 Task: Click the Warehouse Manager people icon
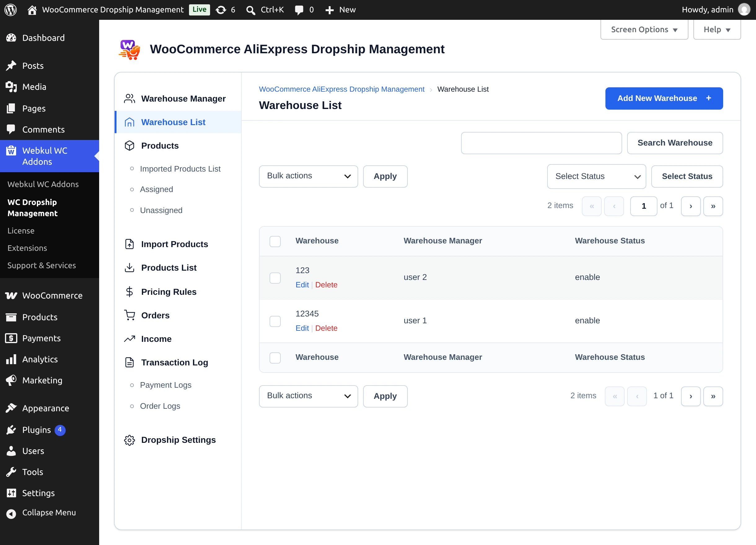pos(129,98)
